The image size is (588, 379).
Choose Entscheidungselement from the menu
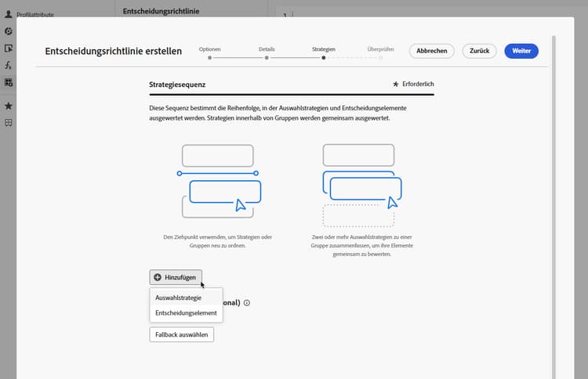coord(187,312)
